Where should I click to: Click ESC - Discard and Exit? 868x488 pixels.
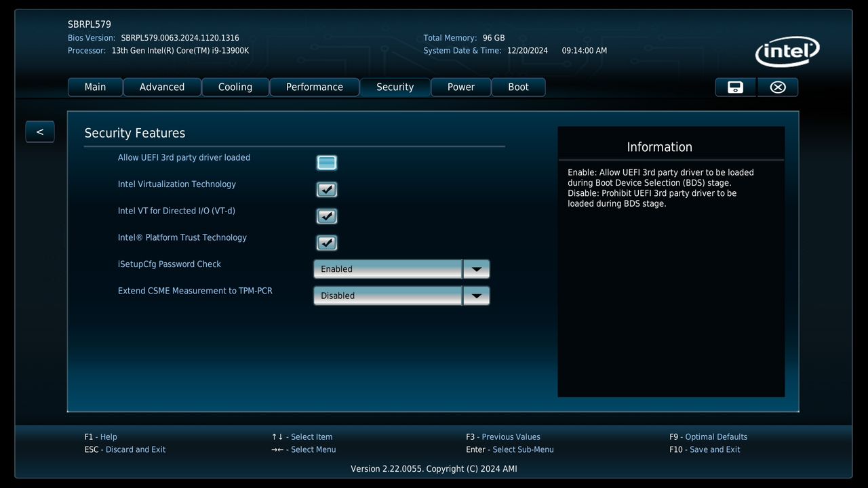125,449
